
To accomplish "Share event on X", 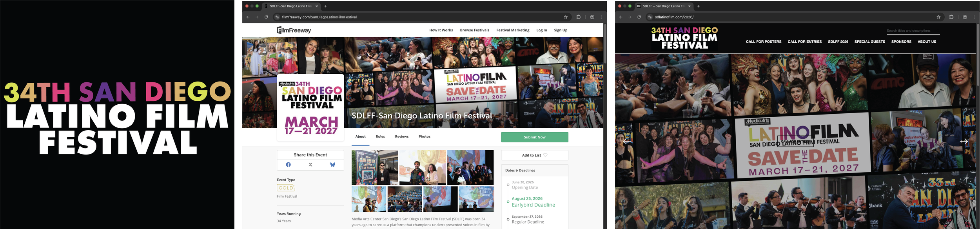I will click(310, 165).
